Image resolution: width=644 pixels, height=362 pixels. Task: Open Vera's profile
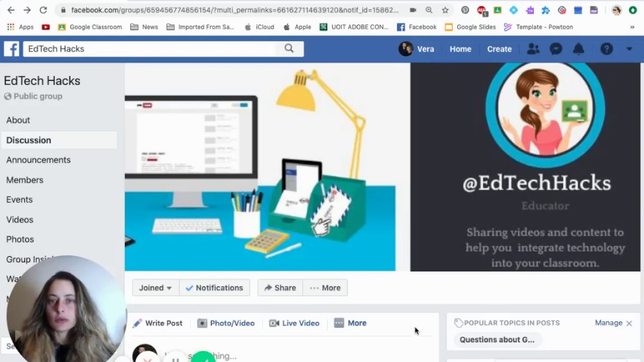point(416,49)
